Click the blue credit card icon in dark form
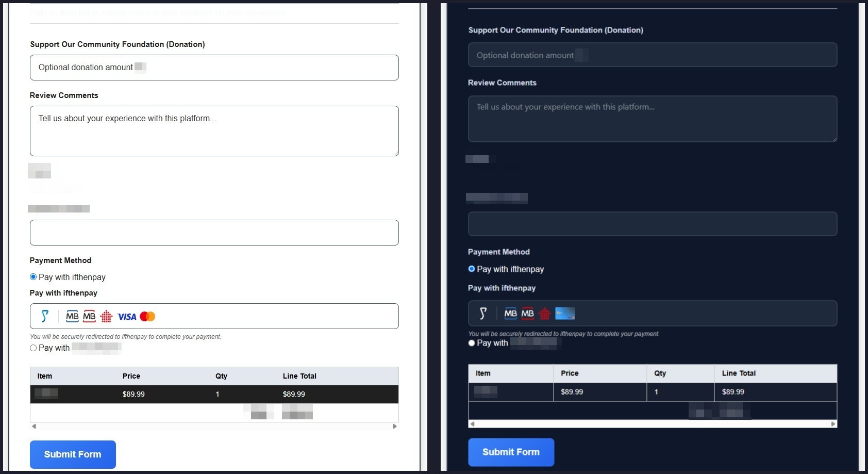This screenshot has height=474, width=868. click(565, 313)
